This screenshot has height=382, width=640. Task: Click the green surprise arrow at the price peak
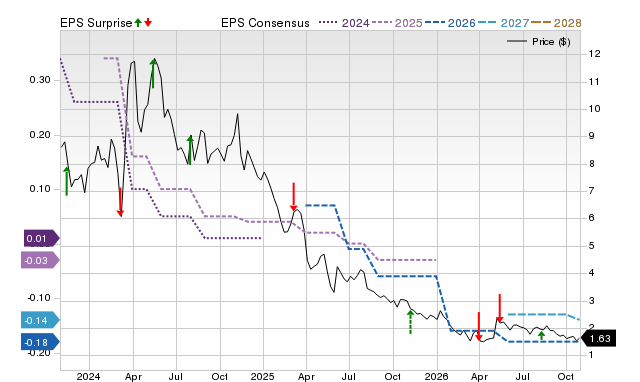click(x=153, y=73)
